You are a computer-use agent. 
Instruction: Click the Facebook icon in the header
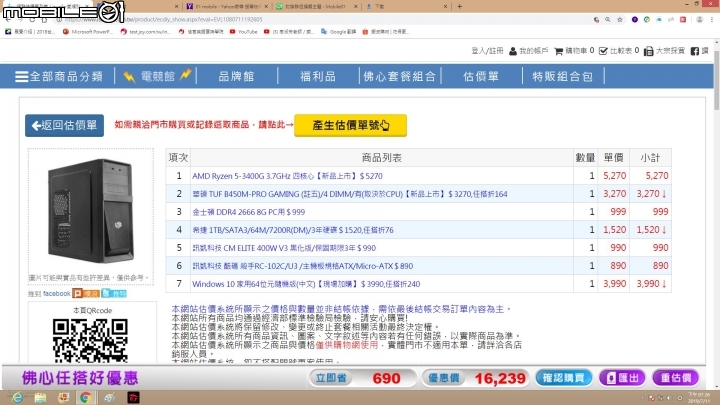point(695,51)
